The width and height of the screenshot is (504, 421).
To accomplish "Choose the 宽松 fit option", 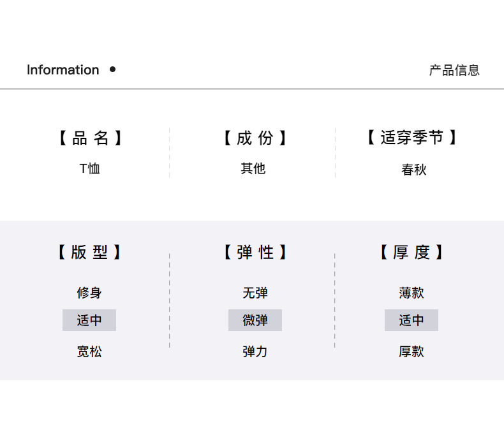I will point(89,351).
